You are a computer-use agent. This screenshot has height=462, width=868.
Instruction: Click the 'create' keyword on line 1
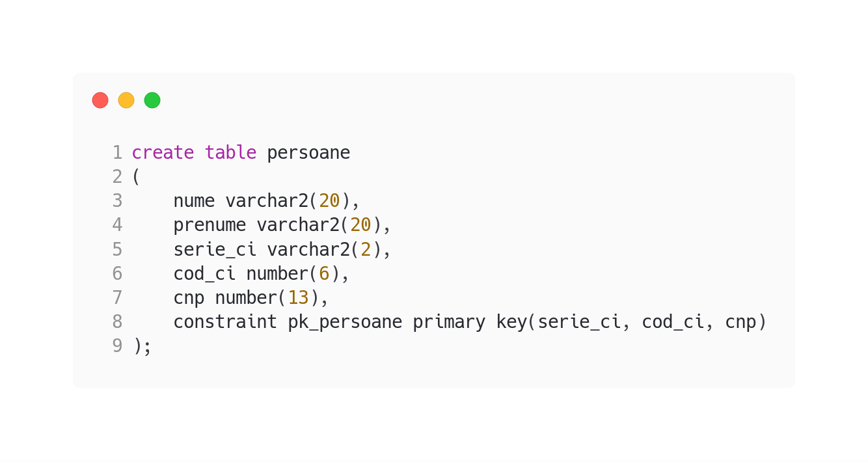point(163,153)
